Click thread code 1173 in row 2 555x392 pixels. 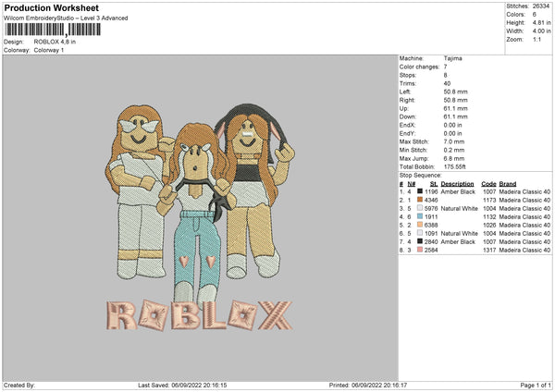(489, 201)
